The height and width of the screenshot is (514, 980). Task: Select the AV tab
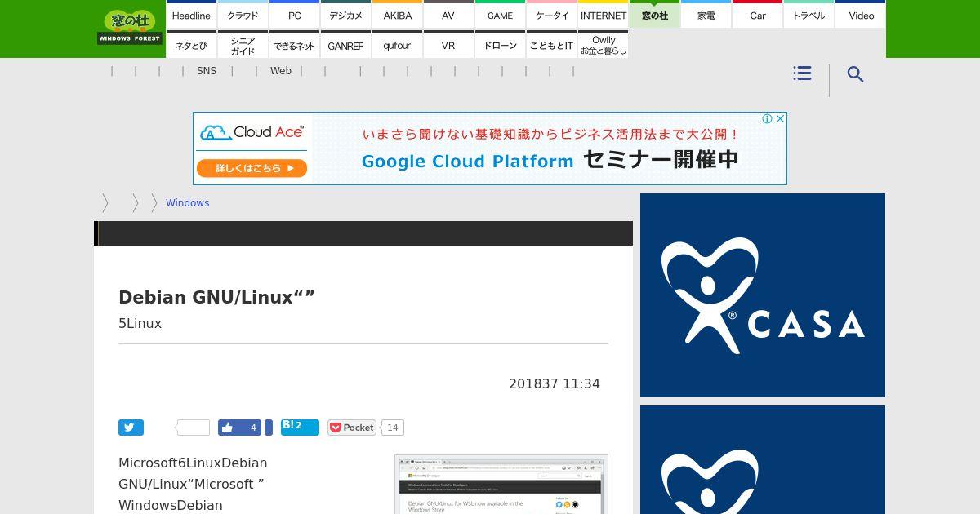[448, 15]
